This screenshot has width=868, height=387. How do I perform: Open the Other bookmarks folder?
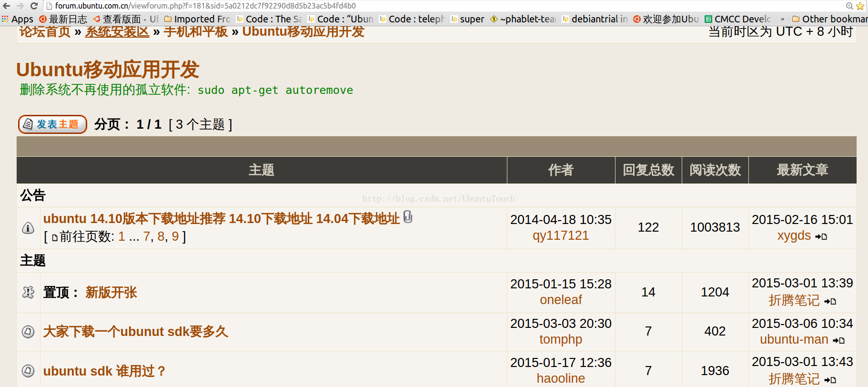tap(830, 19)
